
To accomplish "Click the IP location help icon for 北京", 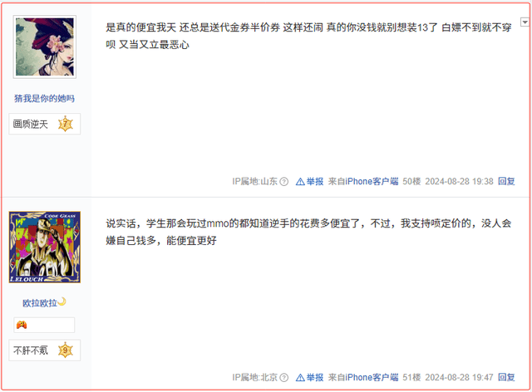I will point(284,377).
